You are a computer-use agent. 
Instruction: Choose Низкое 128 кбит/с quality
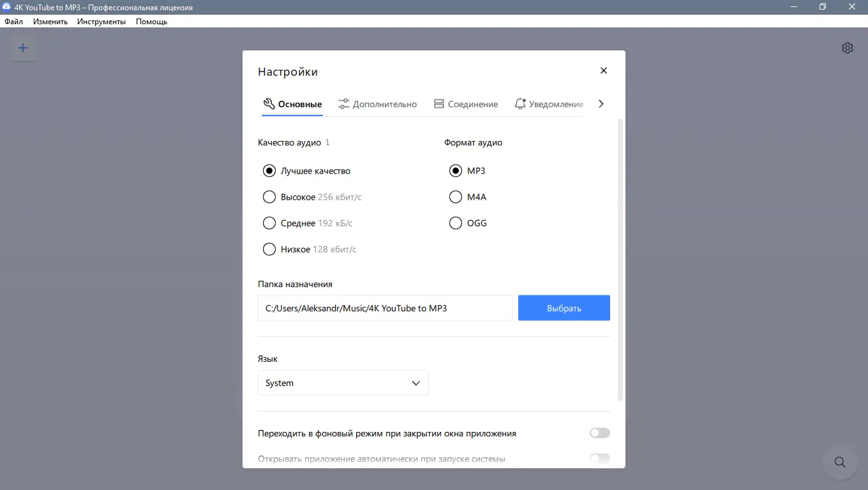click(x=310, y=249)
